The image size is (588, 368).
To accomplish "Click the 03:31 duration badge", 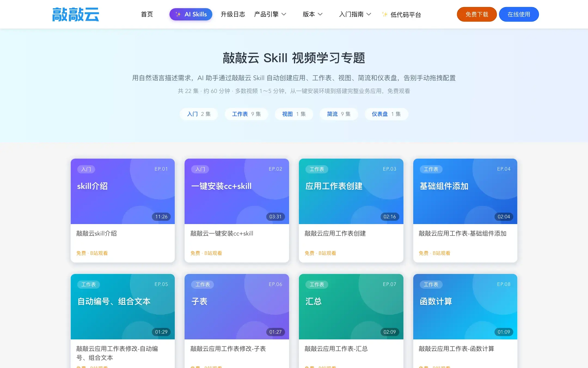I will [x=275, y=217].
